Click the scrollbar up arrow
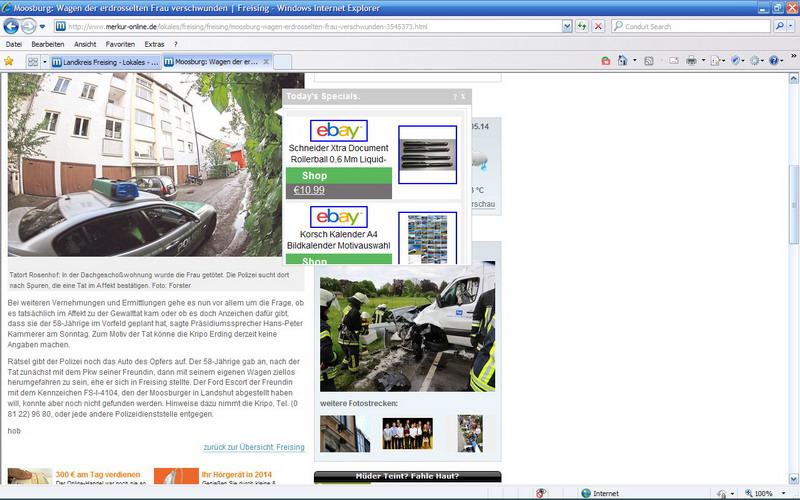The width and height of the screenshot is (800, 500). [x=793, y=78]
